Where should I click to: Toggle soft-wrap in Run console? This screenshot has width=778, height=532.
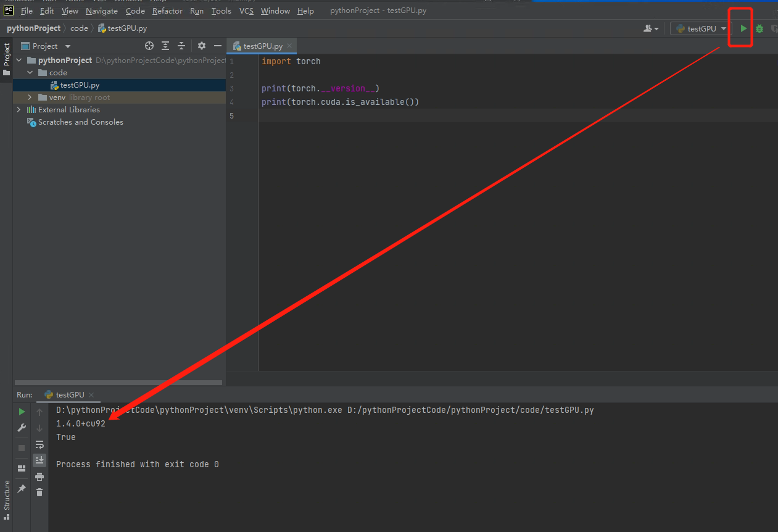[x=39, y=444]
